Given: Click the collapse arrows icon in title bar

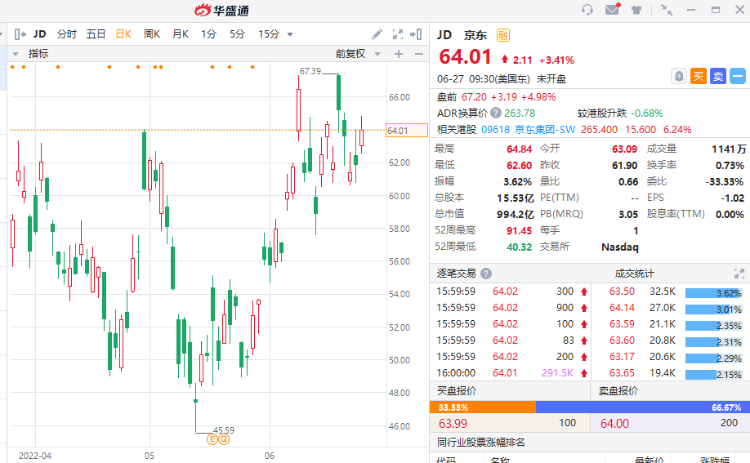Looking at the screenshot, I should (666, 10).
